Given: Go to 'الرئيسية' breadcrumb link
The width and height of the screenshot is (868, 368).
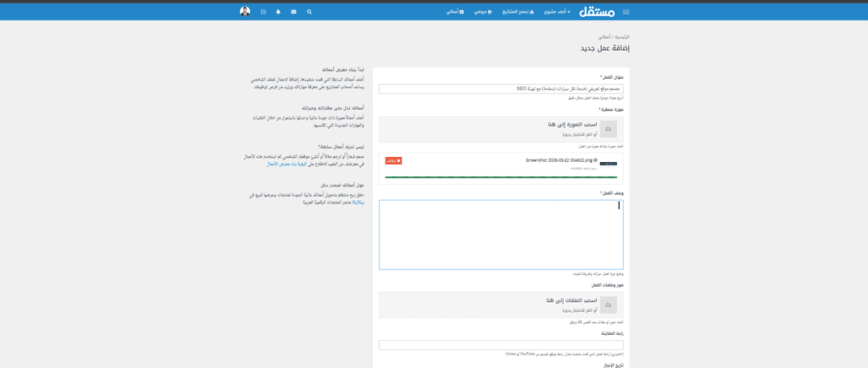Looking at the screenshot, I should coord(622,36).
